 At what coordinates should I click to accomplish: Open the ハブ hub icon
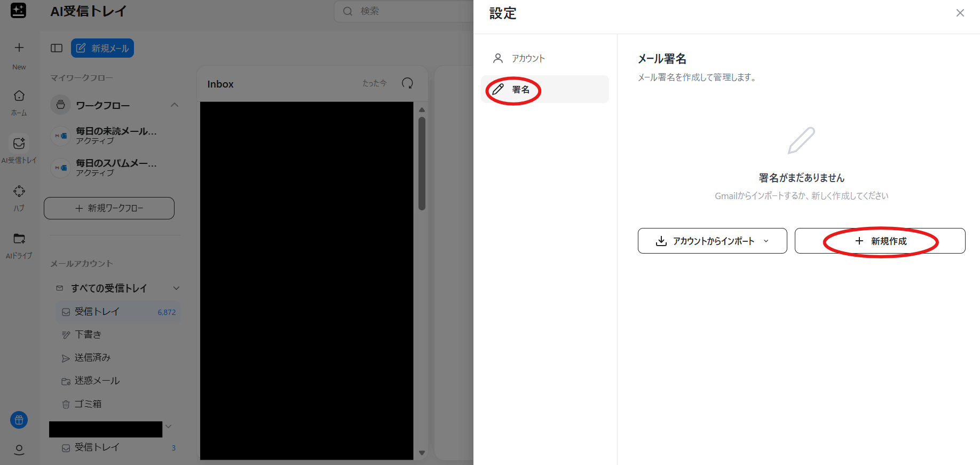[19, 192]
